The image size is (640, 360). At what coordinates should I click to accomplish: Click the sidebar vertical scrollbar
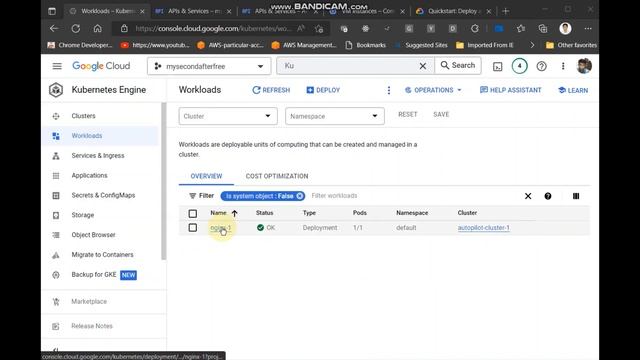tap(164, 181)
